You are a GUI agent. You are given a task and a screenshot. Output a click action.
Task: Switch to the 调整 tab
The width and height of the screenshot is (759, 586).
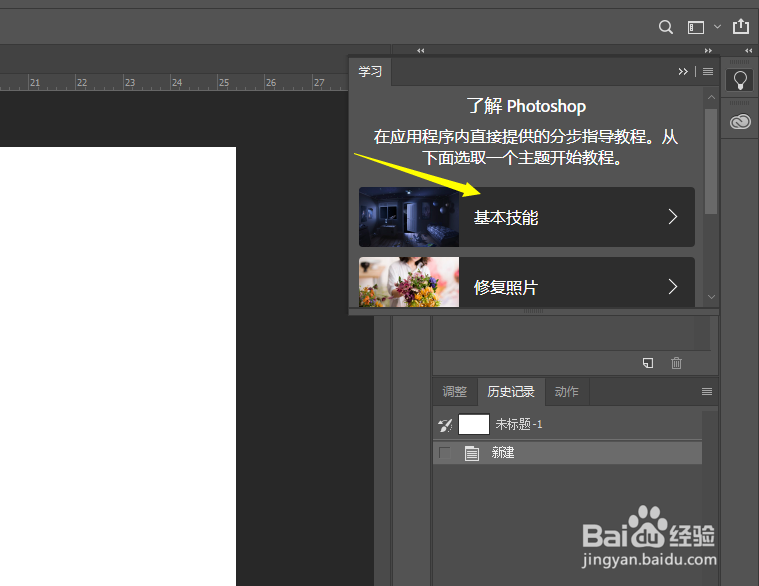pos(455,391)
